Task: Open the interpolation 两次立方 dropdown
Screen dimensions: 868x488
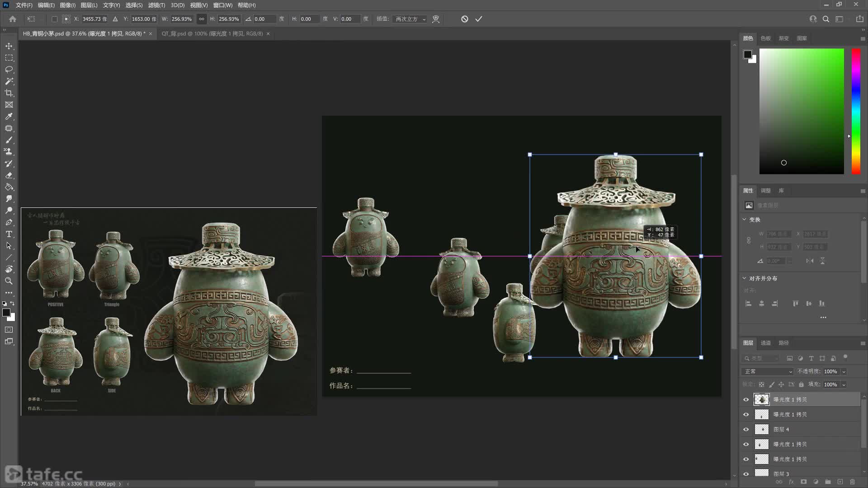Action: pos(410,19)
